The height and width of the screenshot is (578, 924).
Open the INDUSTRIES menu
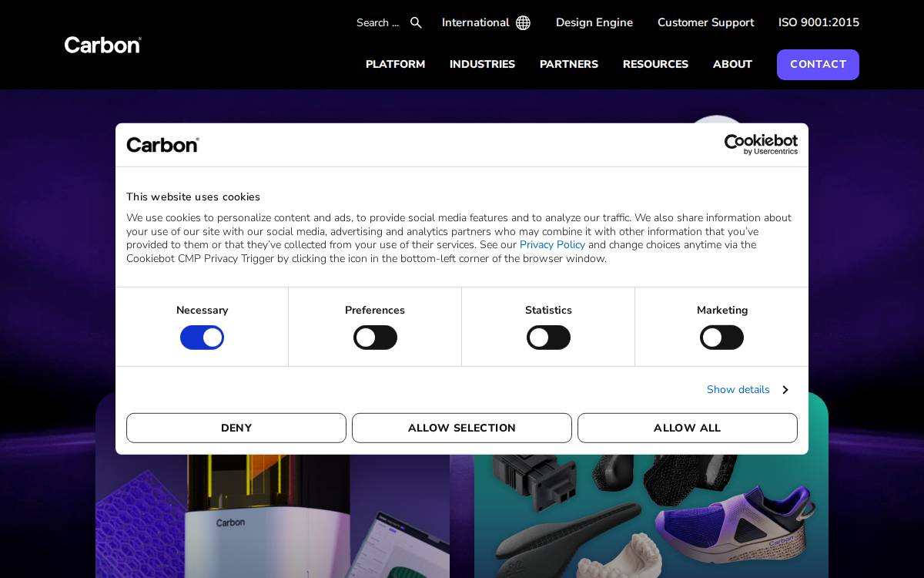coord(482,65)
